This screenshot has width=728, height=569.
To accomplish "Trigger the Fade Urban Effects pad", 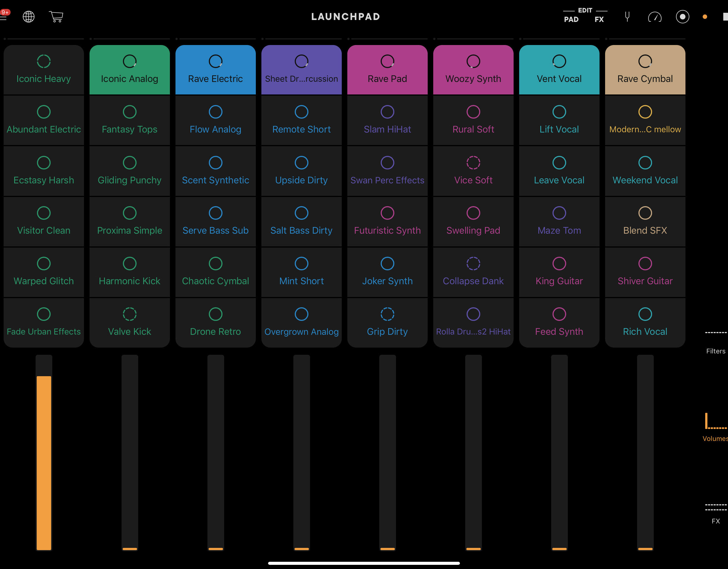I will (44, 323).
